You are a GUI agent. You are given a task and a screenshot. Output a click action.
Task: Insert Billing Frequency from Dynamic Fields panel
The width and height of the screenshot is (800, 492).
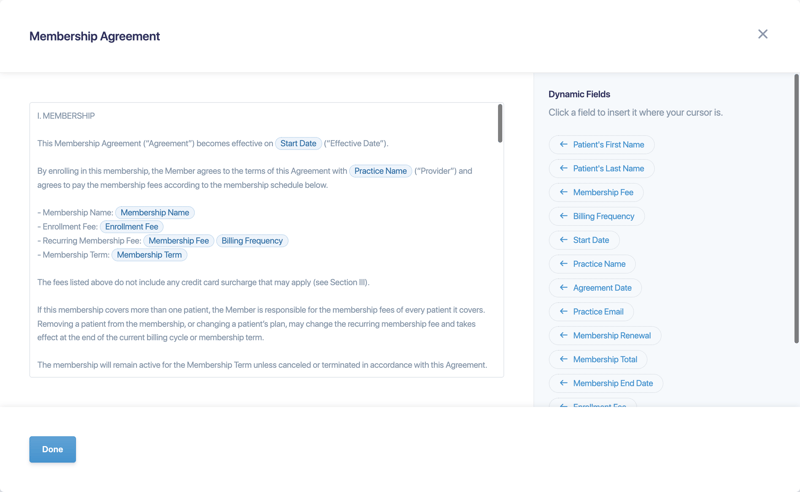point(596,216)
